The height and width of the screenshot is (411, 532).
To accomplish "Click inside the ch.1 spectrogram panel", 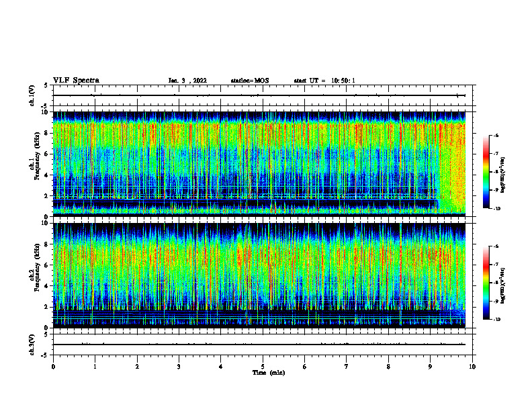I will pos(259,164).
